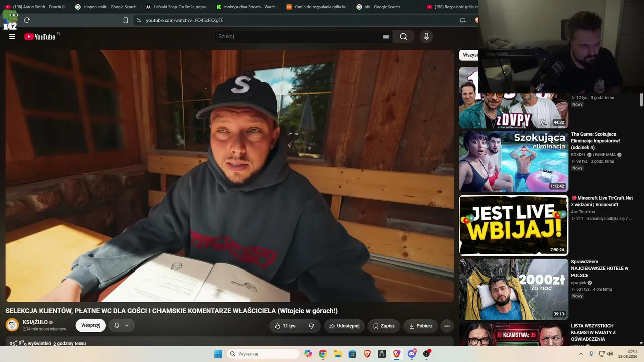Switch to Komin do rozpalania grilla tab
The width and height of the screenshot is (644, 362).
(x=317, y=7)
